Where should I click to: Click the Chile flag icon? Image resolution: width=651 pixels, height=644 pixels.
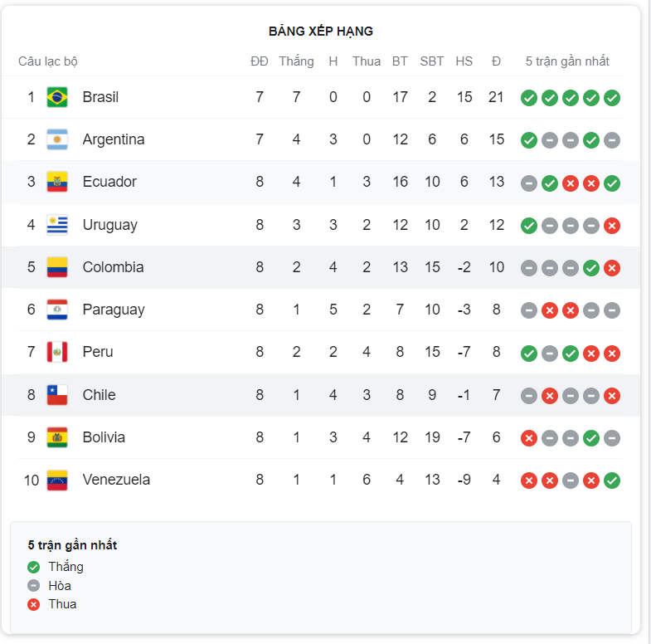coord(57,395)
